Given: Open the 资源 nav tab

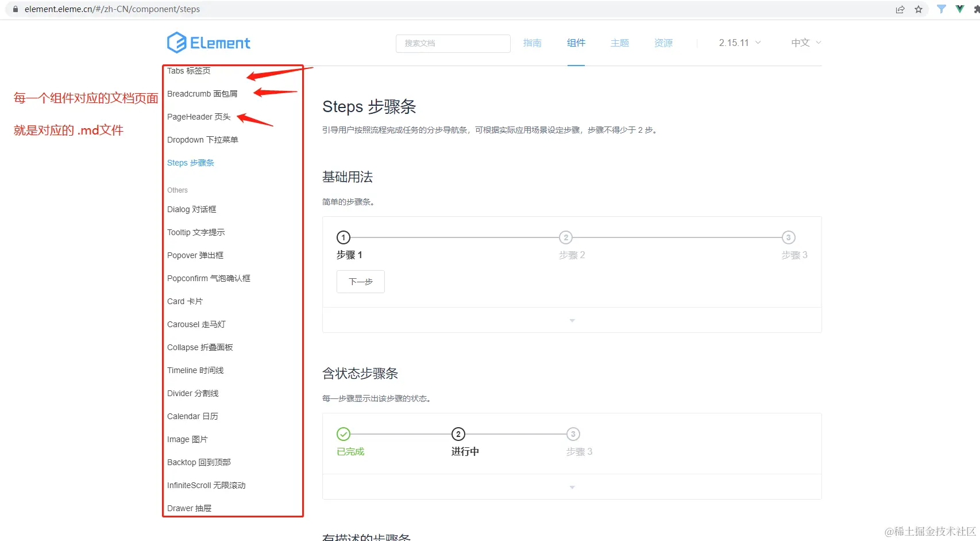Looking at the screenshot, I should coord(663,43).
